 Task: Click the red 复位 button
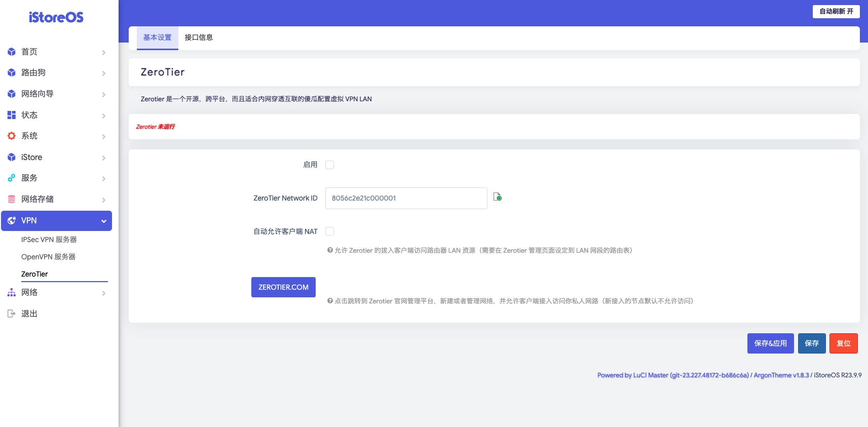(x=844, y=343)
